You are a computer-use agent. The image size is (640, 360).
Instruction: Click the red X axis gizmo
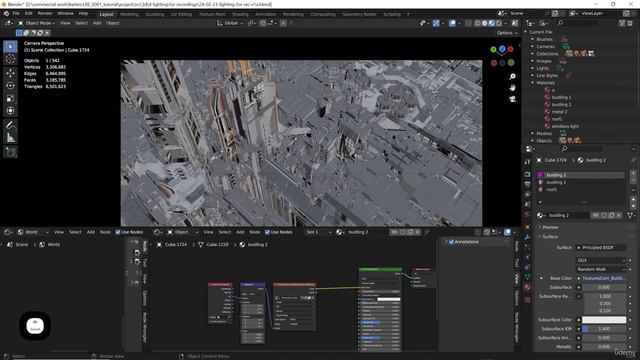(x=510, y=49)
